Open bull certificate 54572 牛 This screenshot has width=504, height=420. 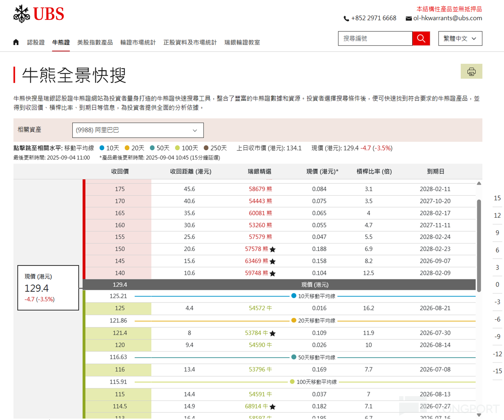point(260,308)
